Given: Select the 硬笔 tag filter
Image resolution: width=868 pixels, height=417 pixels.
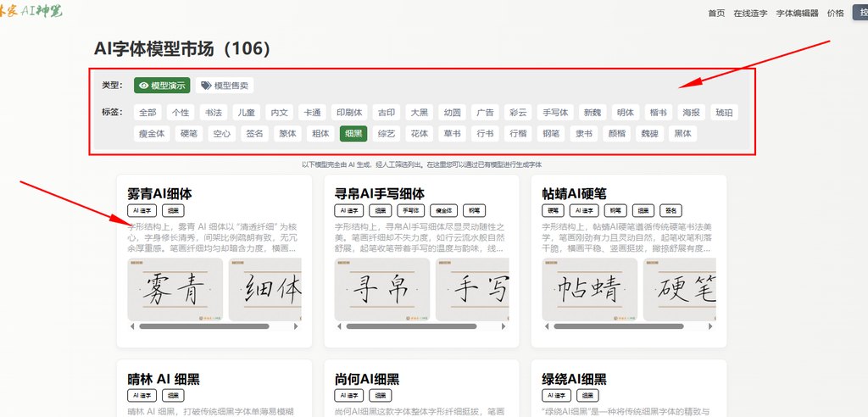Looking at the screenshot, I should (189, 133).
